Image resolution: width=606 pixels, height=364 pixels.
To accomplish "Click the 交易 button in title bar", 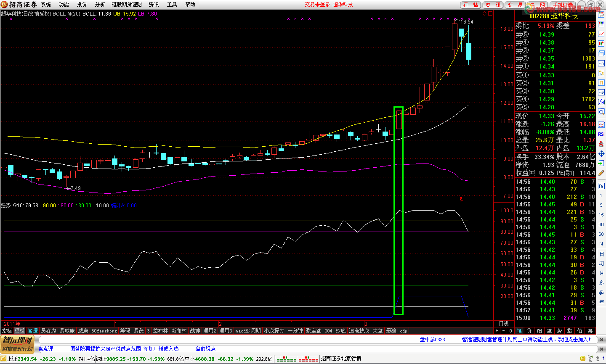I will tap(516, 5).
